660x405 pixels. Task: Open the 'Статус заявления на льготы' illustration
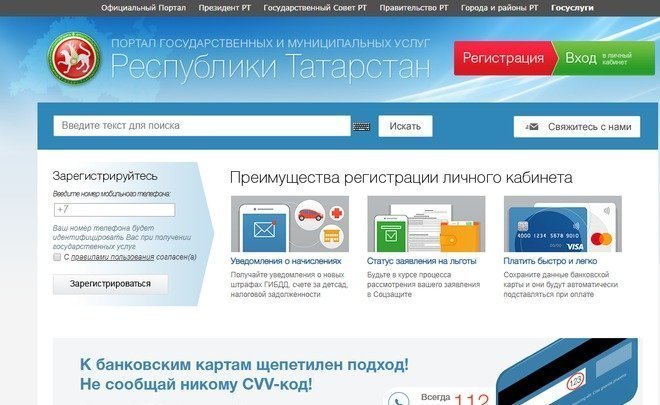tap(426, 223)
